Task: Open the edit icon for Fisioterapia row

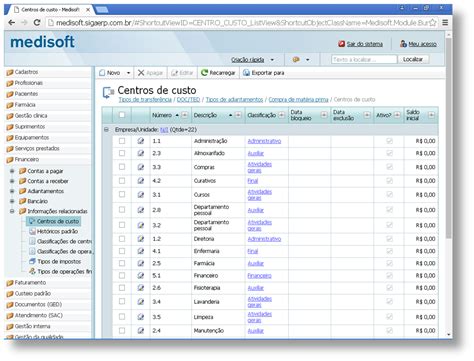Action: click(x=141, y=288)
